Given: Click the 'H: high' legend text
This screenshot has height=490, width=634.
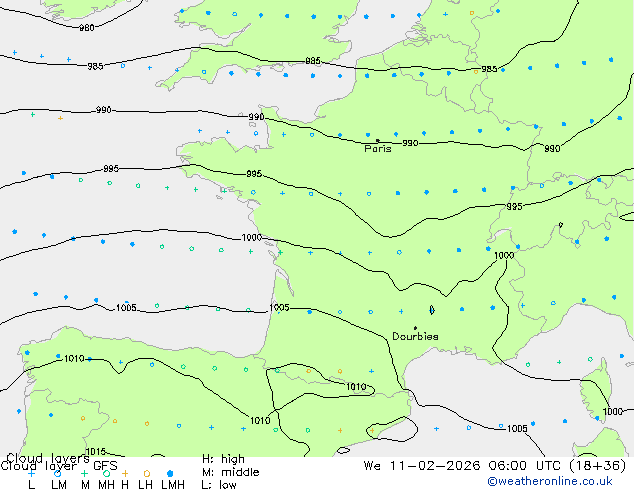Looking at the screenshot, I should click(223, 459).
